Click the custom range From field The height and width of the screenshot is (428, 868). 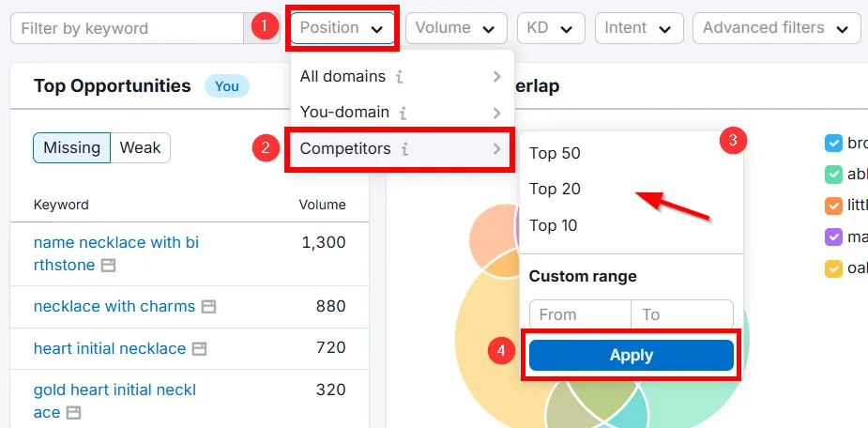580,314
